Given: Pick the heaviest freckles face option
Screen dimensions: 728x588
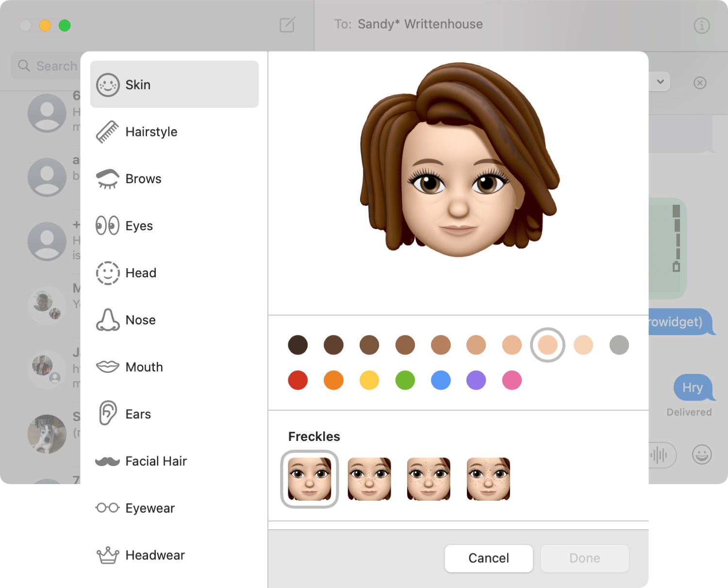Looking at the screenshot, I should (488, 479).
